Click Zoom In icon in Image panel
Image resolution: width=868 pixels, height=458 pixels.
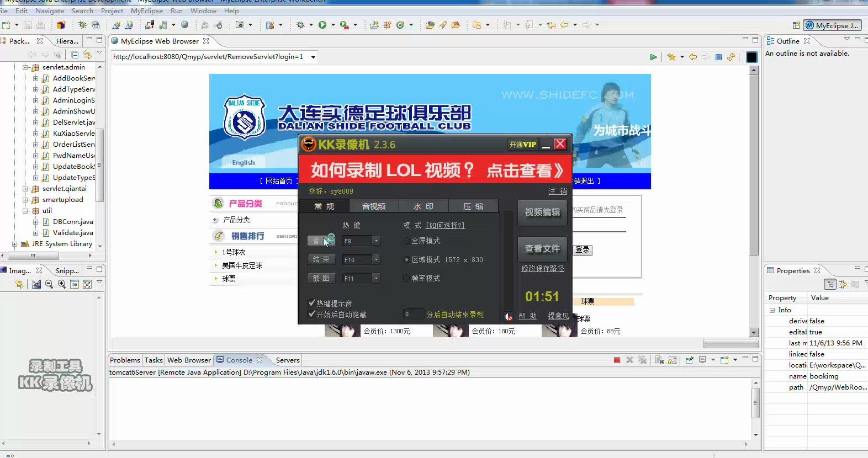62,284
